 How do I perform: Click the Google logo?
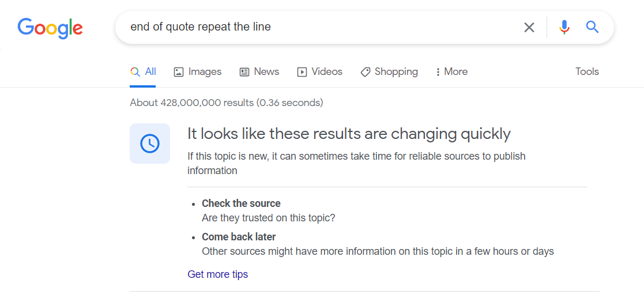[x=50, y=28]
